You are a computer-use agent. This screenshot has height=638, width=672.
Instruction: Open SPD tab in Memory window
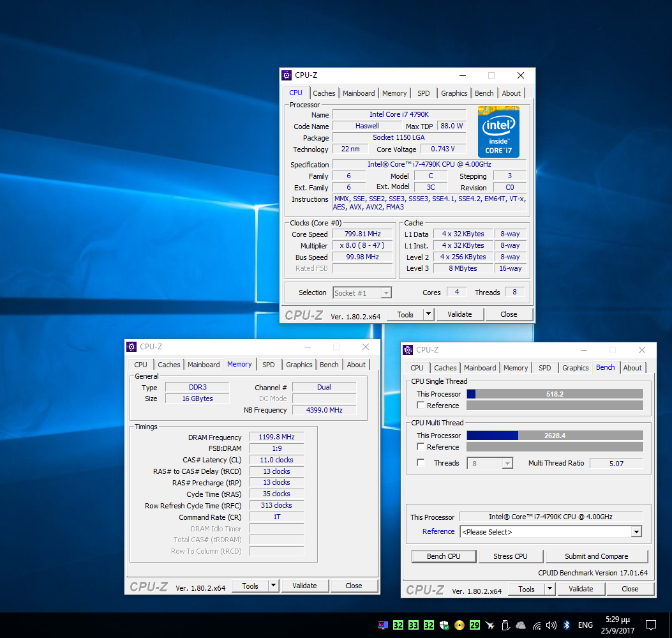click(268, 365)
